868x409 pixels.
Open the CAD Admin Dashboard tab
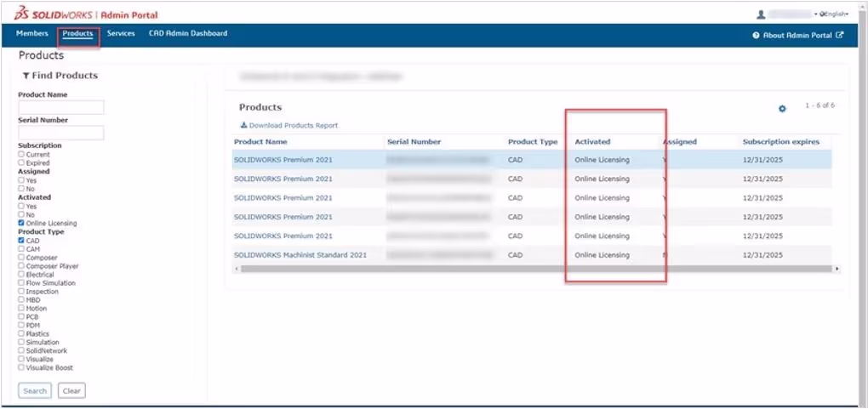pos(188,34)
